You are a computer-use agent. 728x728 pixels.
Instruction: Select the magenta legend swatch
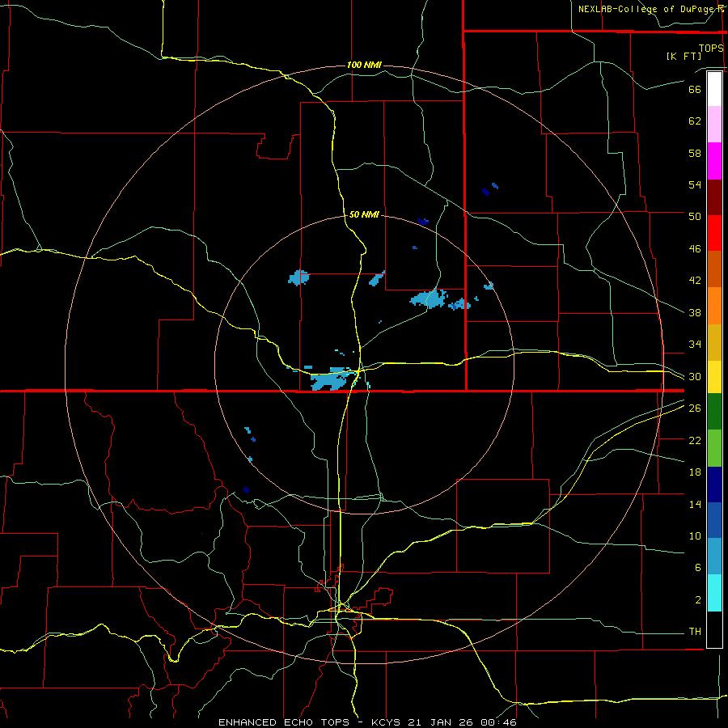click(714, 161)
